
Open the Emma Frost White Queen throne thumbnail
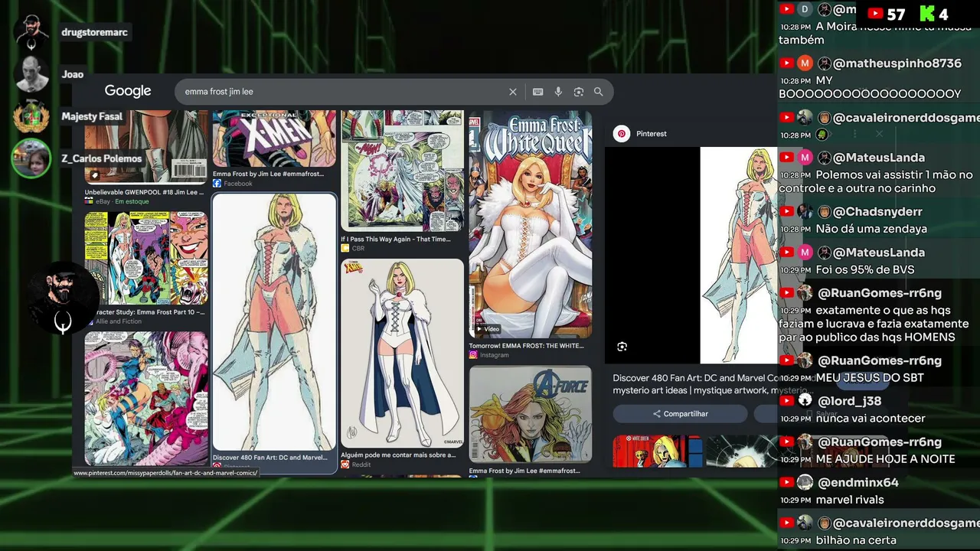click(531, 224)
